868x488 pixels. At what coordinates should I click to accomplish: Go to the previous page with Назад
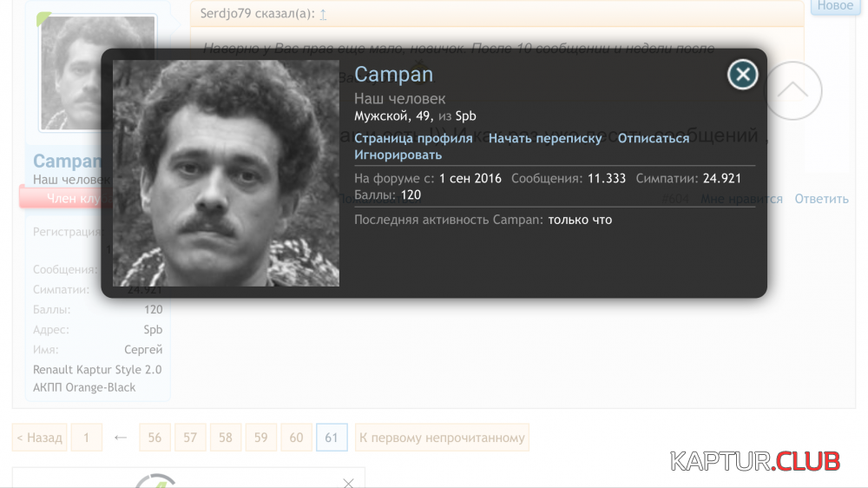click(38, 438)
